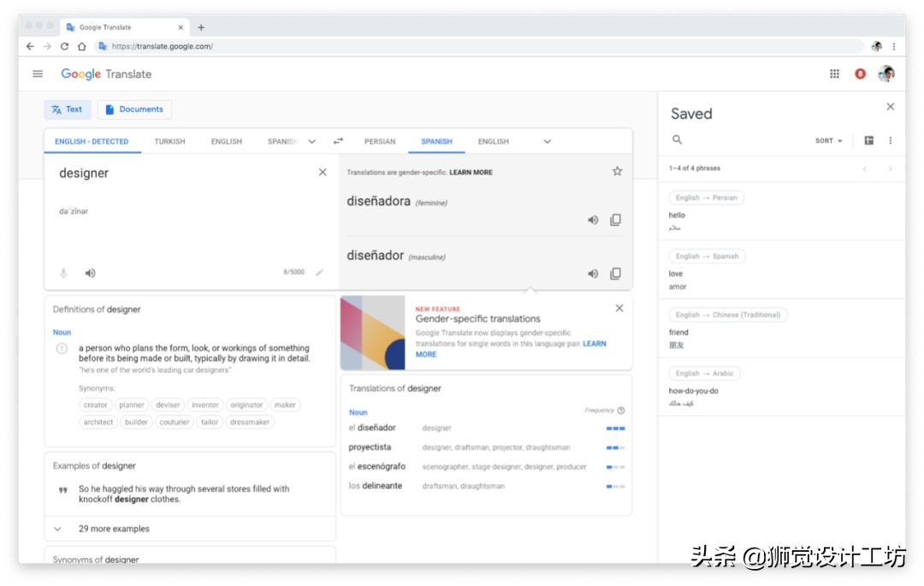Close the Saved panel
924x586 pixels.
[891, 107]
